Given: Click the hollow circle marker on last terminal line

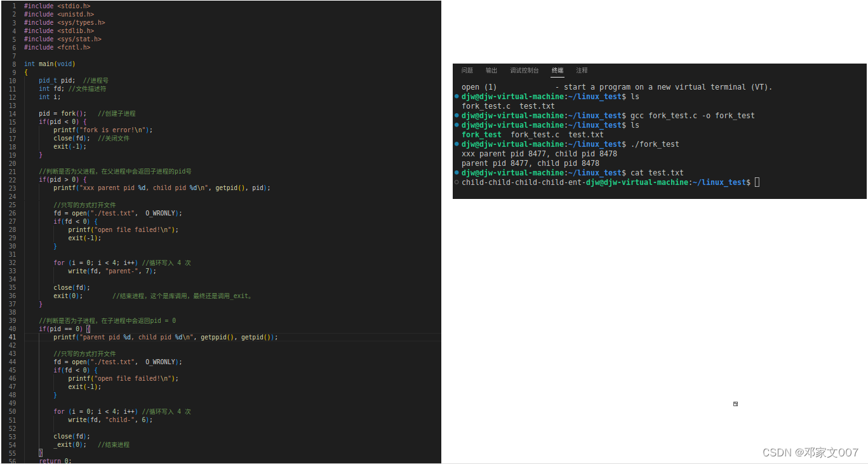Looking at the screenshot, I should click(457, 182).
